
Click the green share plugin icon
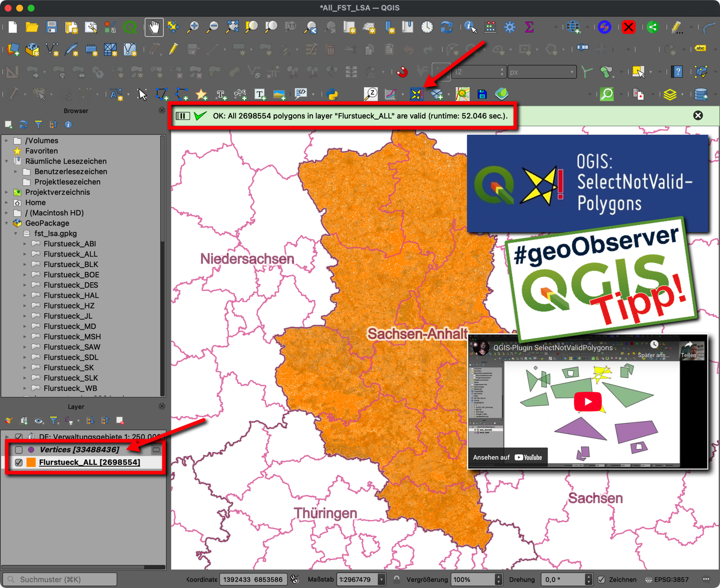[x=652, y=27]
